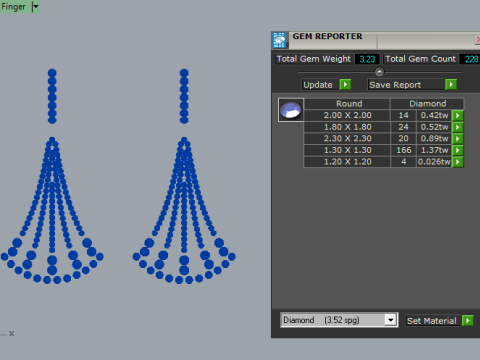Click the Finger viewport label

[13, 6]
